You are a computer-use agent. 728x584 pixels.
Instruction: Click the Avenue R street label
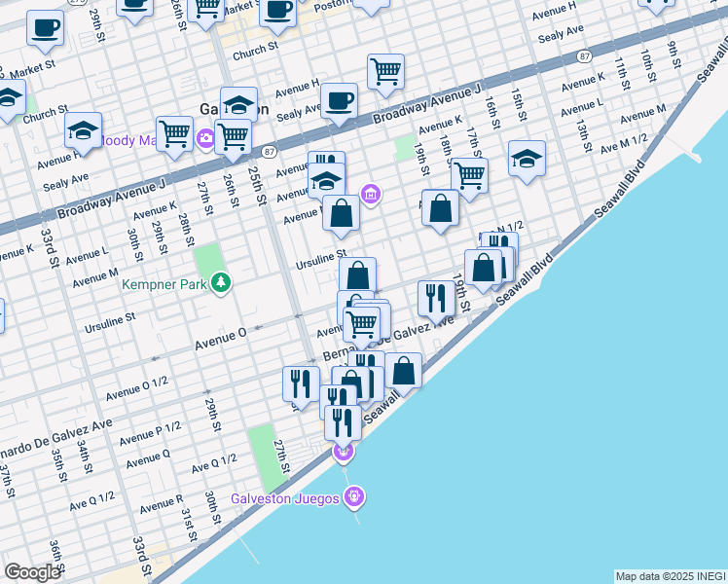(162, 504)
